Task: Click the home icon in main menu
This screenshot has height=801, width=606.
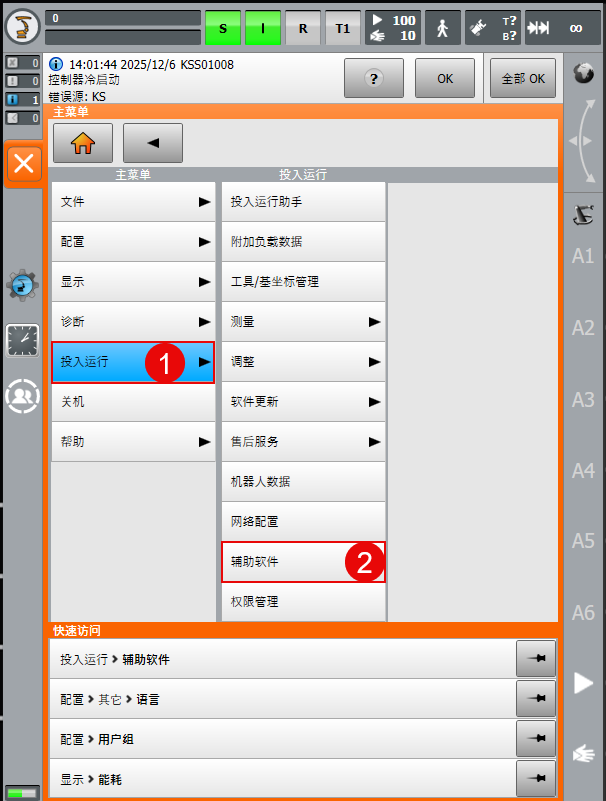Action: [82, 143]
